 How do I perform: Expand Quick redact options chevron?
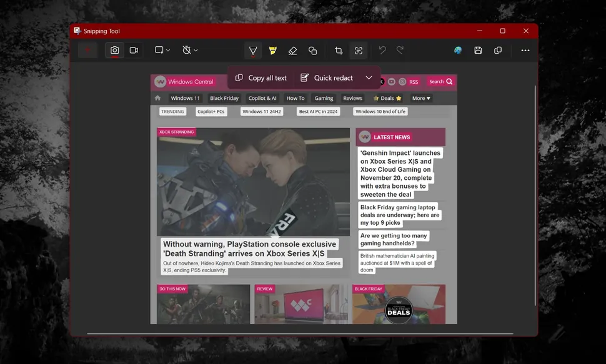369,78
